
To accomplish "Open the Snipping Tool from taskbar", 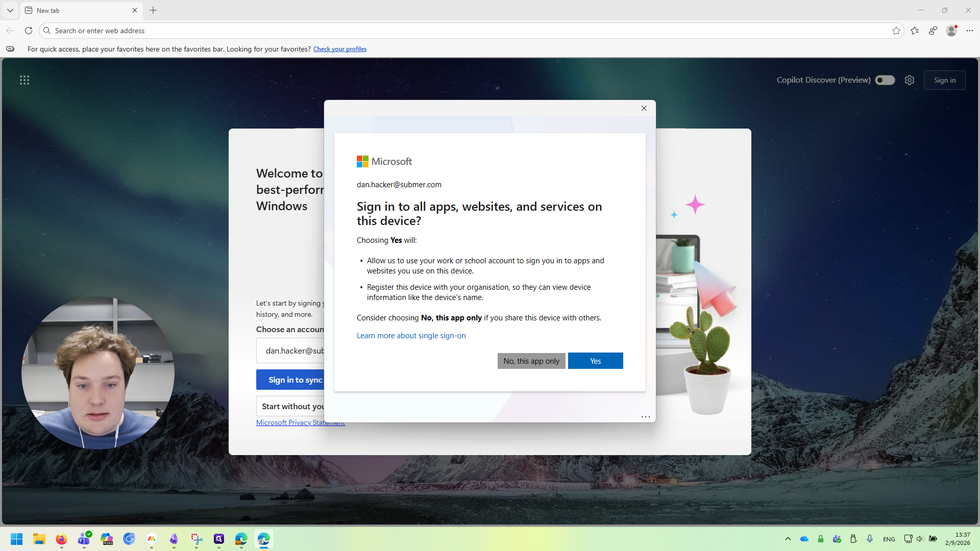I will 197,539.
